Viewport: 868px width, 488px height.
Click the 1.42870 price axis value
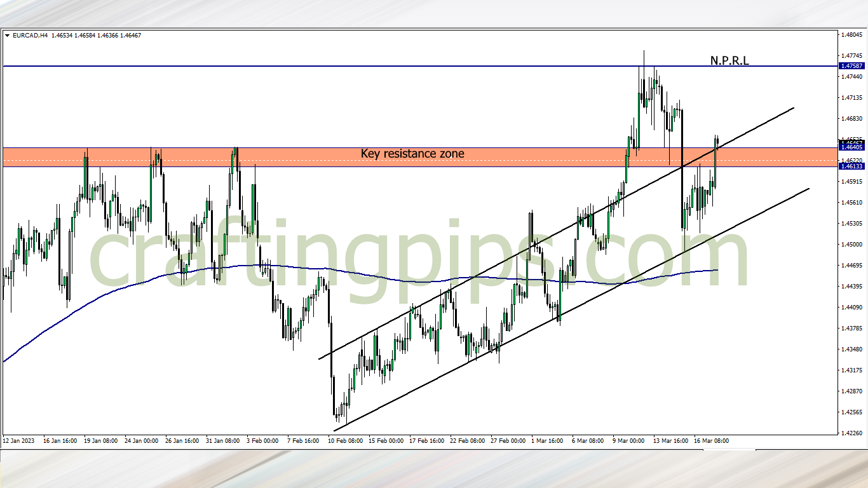851,391
